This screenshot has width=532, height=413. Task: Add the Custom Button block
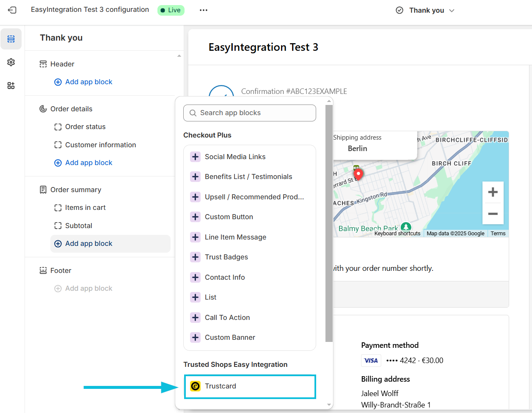pos(250,217)
